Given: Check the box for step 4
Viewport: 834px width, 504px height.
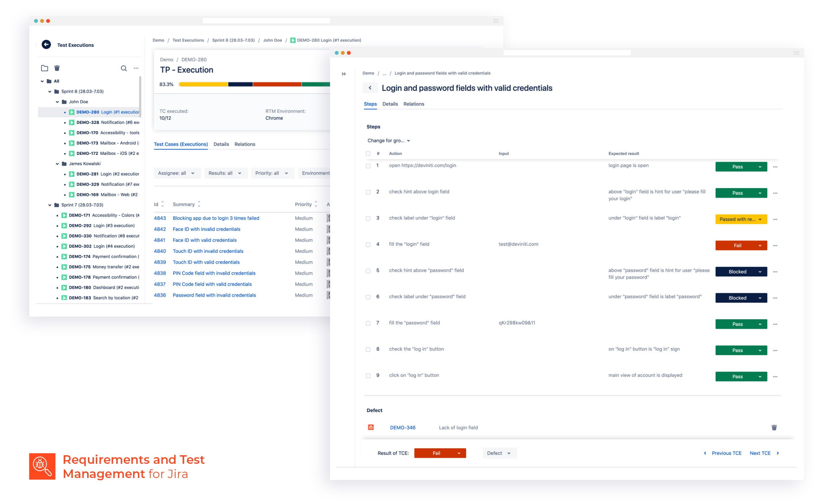Looking at the screenshot, I should coord(369,245).
